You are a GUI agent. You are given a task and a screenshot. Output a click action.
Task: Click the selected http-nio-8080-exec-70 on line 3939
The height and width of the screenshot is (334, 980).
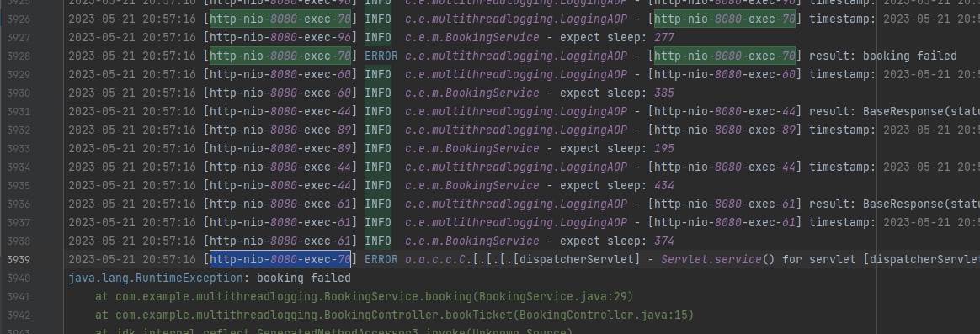(x=280, y=259)
